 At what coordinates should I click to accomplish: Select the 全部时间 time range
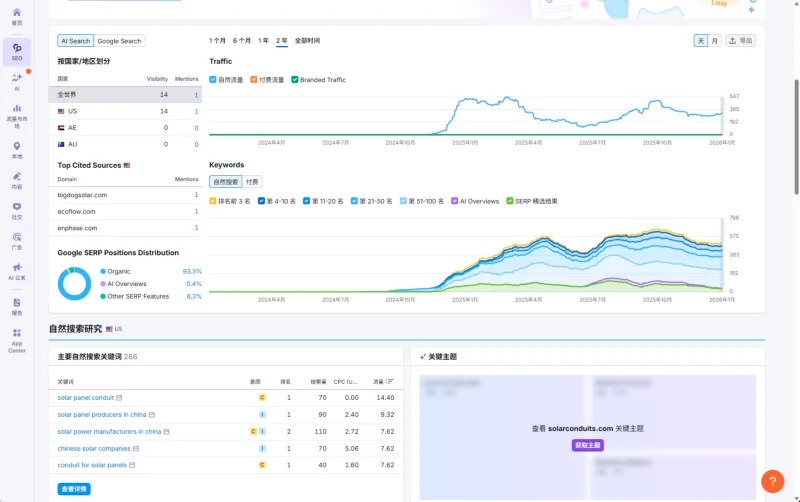point(308,41)
